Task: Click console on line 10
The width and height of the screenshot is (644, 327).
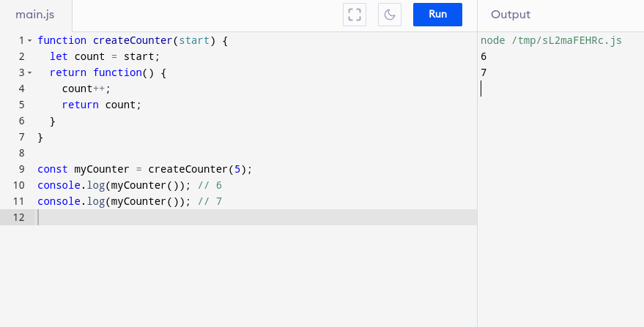Action: point(59,186)
